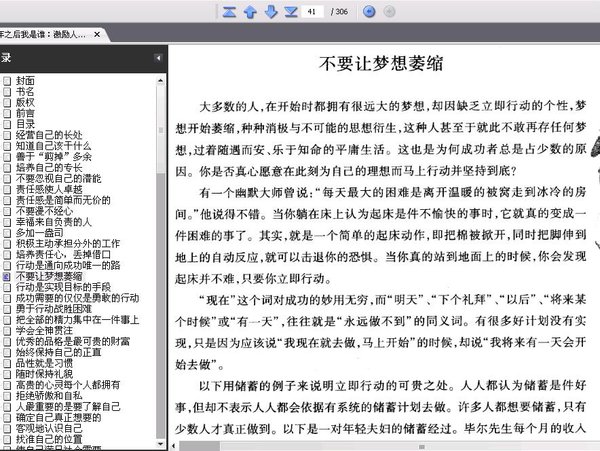This screenshot has width=600, height=451.
Task: Go to chapter 随时保持礼貌
Action: [x=44, y=374]
